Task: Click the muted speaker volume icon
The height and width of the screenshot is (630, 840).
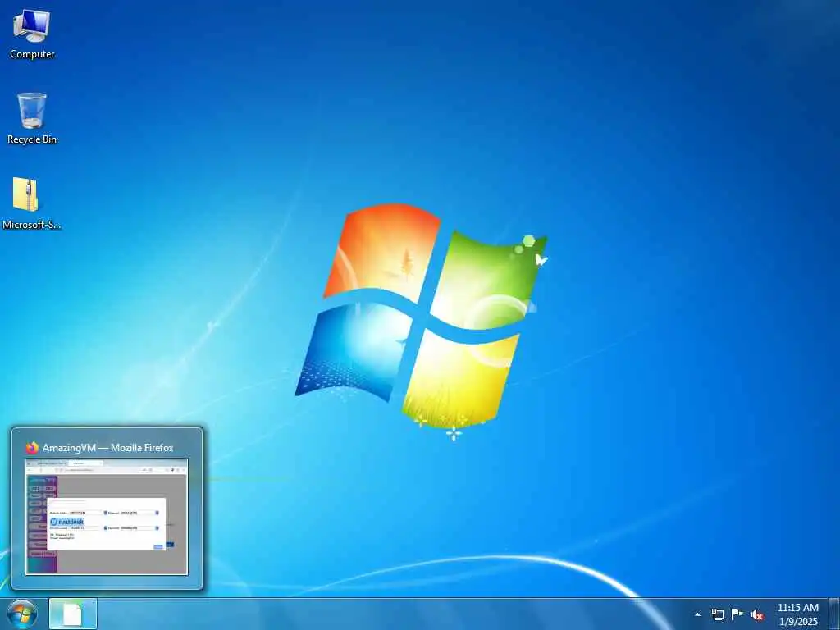Action: click(757, 614)
